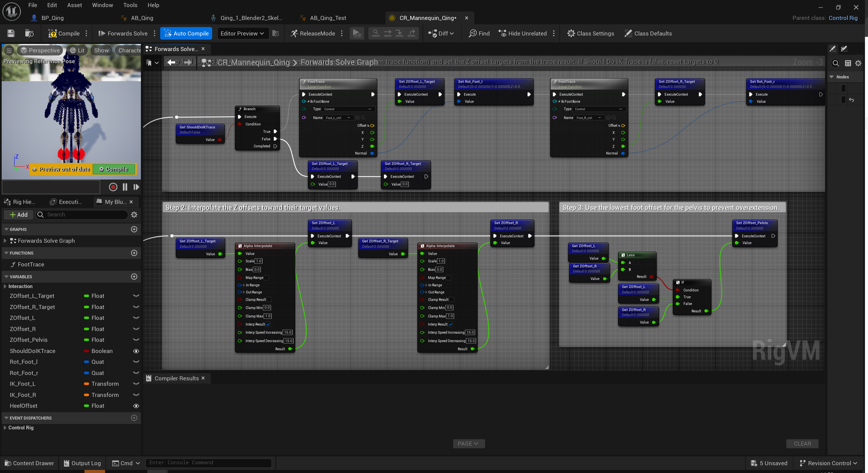Screen dimensions: 868x473
Task: Click the Find magnifier button
Action: coord(479,33)
